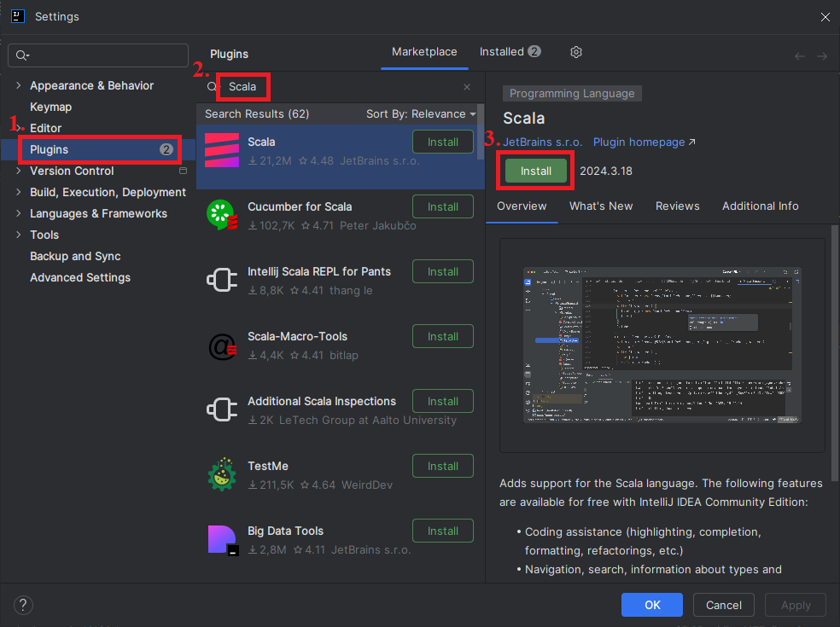
Task: Install Scala from the search results list
Action: [x=442, y=142]
